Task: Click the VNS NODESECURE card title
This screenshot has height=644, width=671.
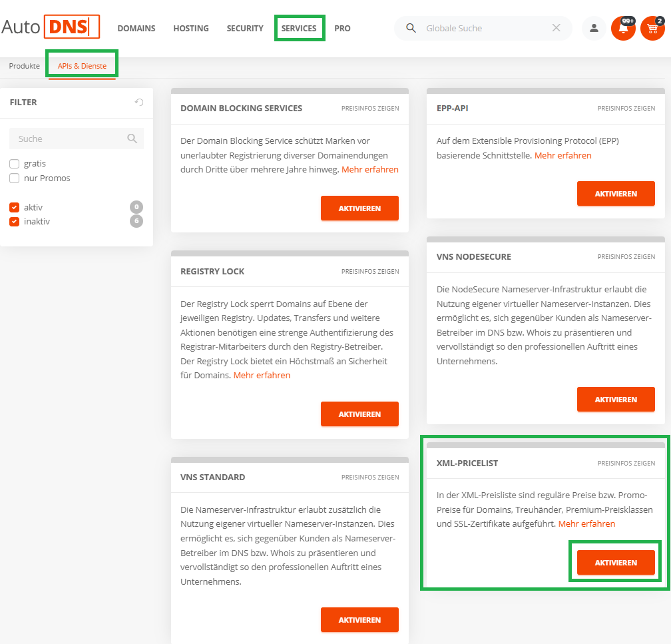Action: click(x=474, y=257)
